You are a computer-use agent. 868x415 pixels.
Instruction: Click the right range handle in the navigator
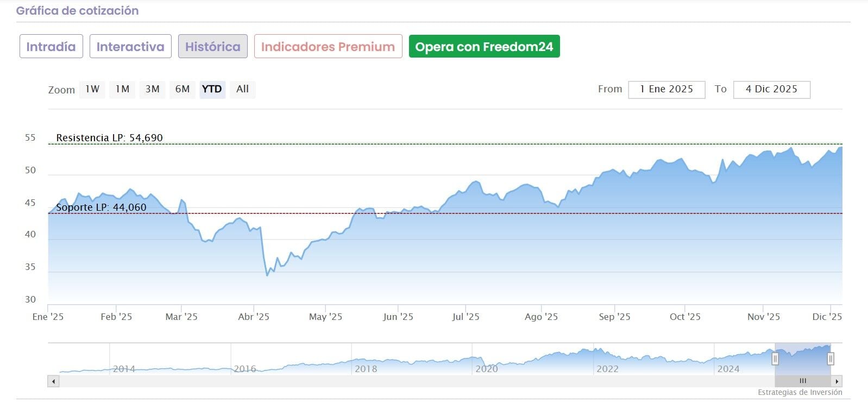pos(831,359)
